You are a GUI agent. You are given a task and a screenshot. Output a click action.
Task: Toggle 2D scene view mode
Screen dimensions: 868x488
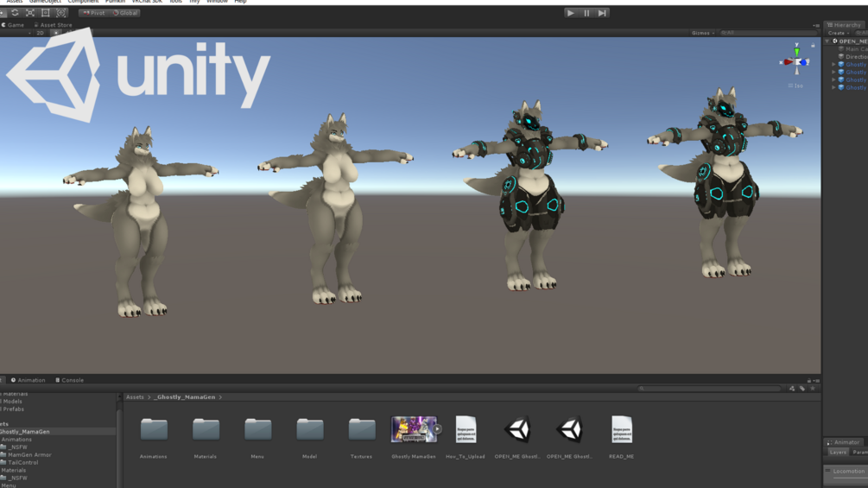tap(40, 33)
